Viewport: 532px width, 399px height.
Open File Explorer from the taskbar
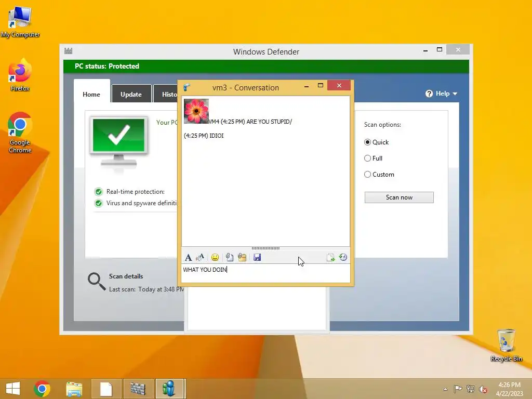click(74, 389)
